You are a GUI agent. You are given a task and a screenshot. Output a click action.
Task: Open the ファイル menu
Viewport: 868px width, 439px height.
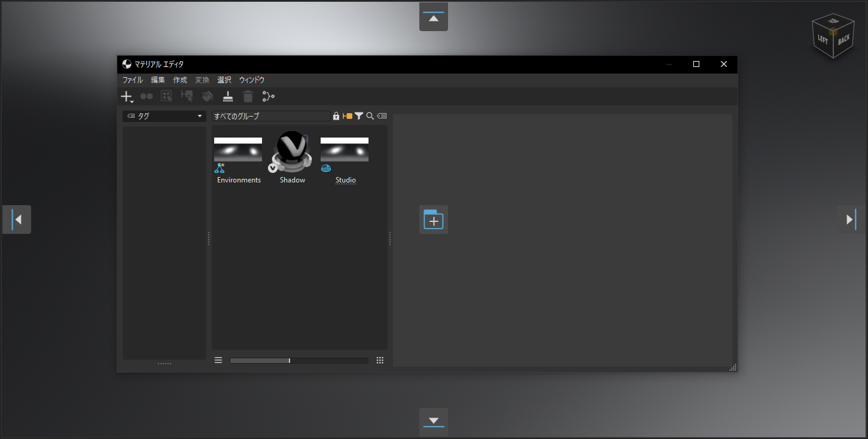pos(133,80)
